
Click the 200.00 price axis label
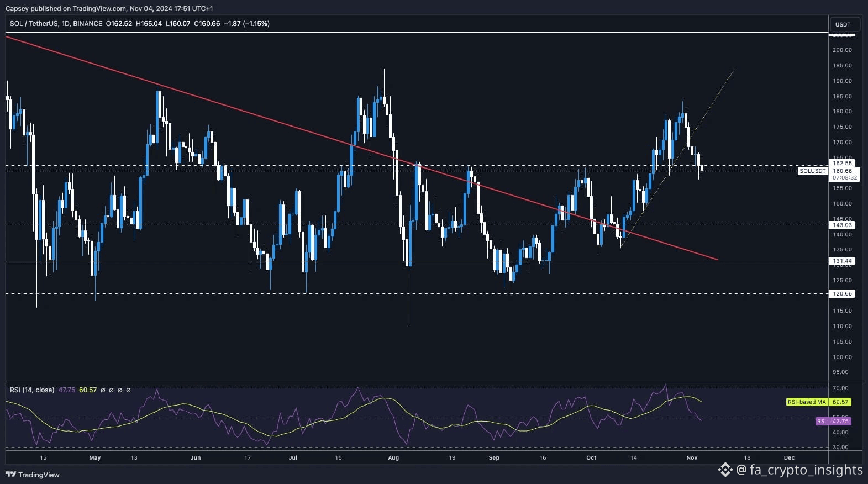[843, 50]
